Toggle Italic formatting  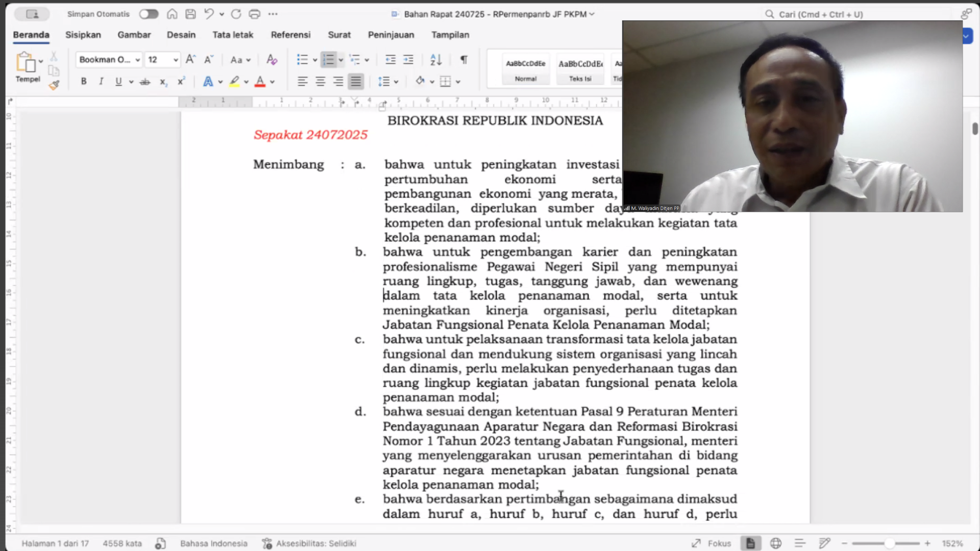point(101,81)
